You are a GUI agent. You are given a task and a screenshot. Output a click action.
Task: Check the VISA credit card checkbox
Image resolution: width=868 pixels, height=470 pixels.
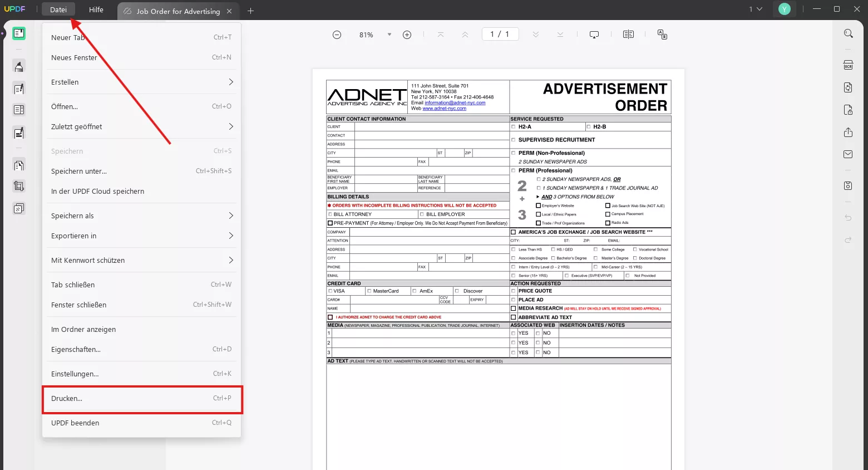point(330,291)
